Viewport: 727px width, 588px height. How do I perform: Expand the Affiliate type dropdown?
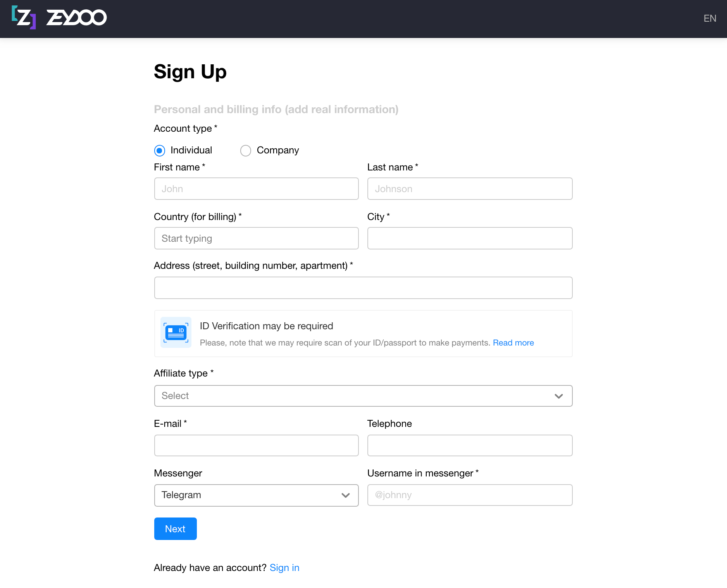click(x=363, y=396)
